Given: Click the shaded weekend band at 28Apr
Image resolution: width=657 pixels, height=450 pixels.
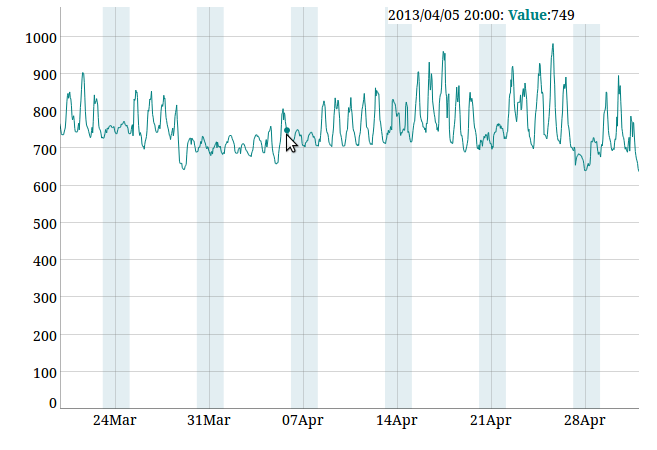Looking at the screenshot, I should pyautogui.click(x=587, y=216).
